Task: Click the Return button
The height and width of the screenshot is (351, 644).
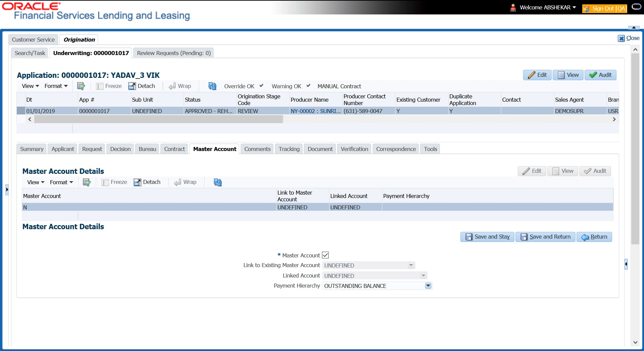Action: click(594, 237)
